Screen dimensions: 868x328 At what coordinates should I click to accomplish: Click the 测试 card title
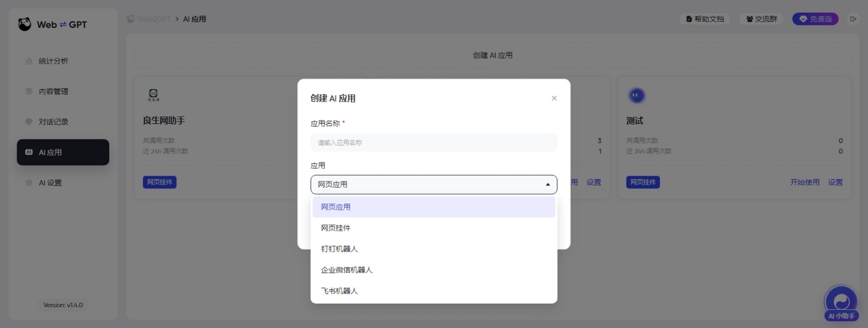point(635,121)
